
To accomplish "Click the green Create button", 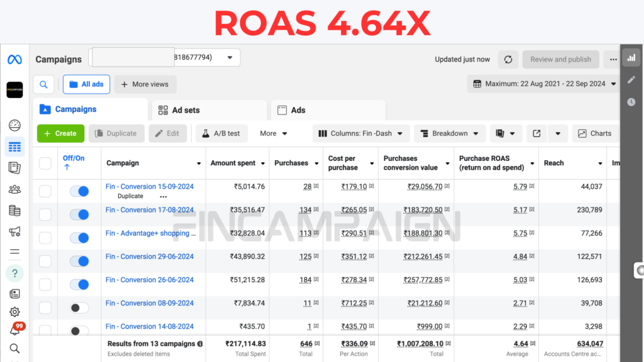I will tap(60, 133).
